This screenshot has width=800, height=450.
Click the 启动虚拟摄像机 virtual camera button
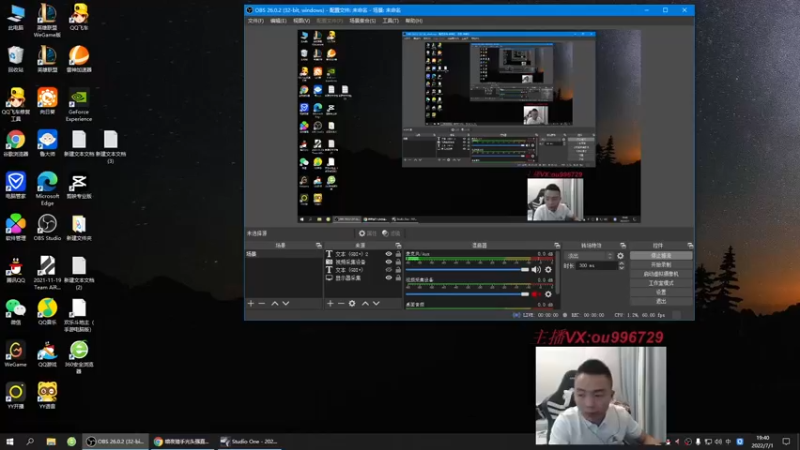click(661, 274)
